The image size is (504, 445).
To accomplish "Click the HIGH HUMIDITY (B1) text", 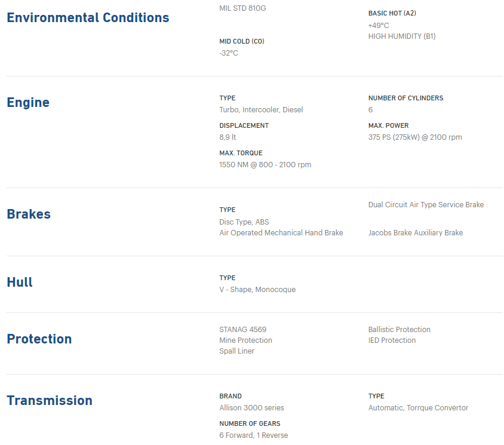I will coord(402,36).
